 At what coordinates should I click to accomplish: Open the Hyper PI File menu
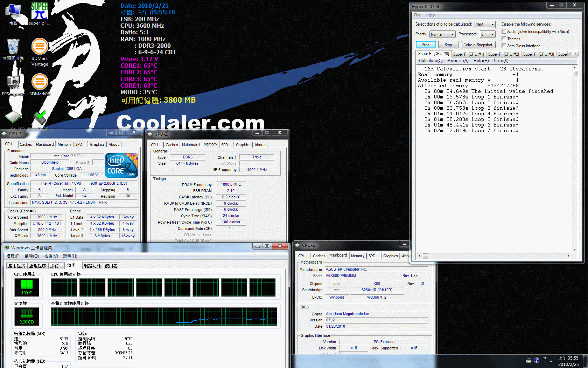417,15
